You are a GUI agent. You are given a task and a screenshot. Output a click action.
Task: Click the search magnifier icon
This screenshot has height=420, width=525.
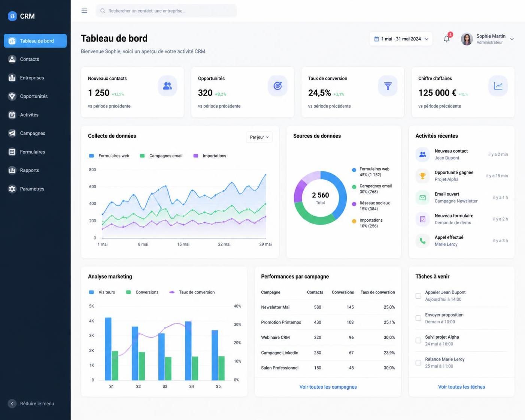click(x=103, y=11)
